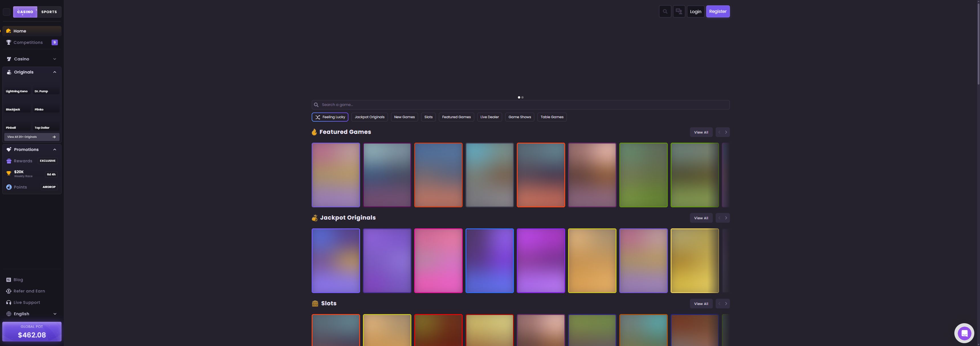Screen dimensions: 980x346
Task: Select the Game Shows filter chip
Action: click(x=520, y=117)
